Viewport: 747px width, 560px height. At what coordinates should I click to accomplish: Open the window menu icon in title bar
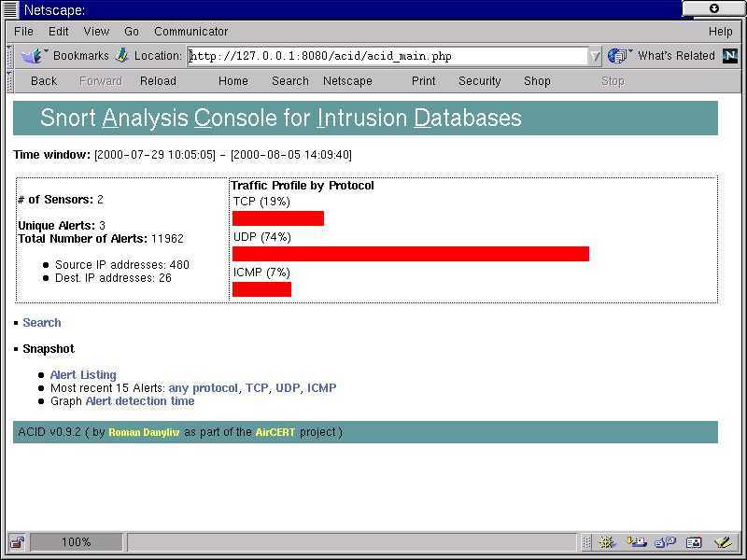10,9
